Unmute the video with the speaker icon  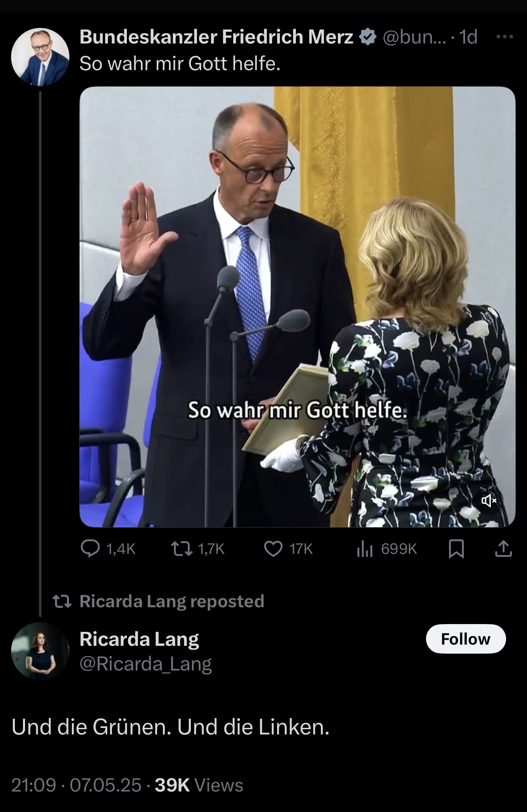(x=488, y=501)
